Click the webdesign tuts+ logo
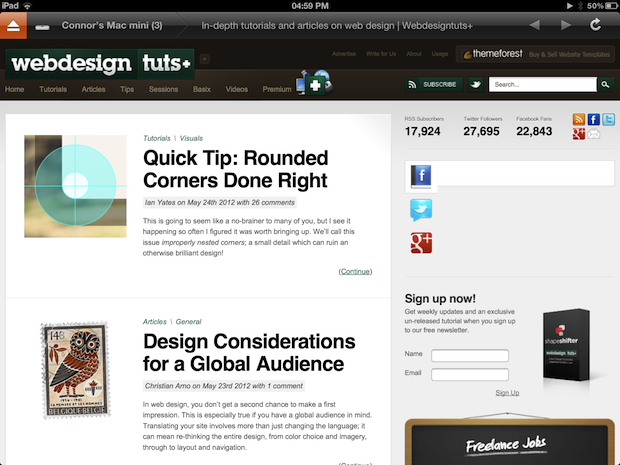Image resolution: width=620 pixels, height=465 pixels. click(x=100, y=64)
